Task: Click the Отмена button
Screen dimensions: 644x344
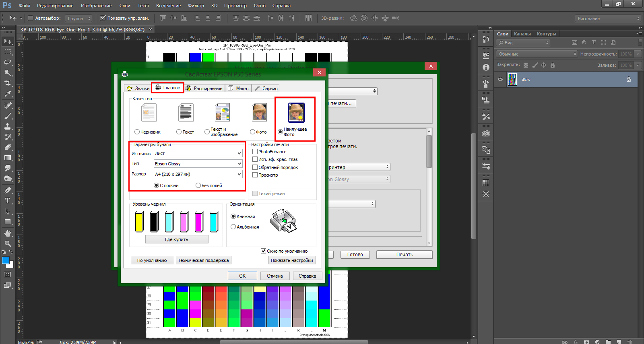Action: (275, 276)
